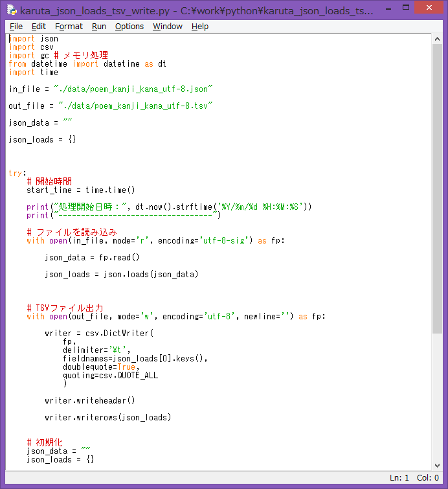Image resolution: width=448 pixels, height=489 pixels.
Task: Open the Edit menu
Action: click(39, 27)
